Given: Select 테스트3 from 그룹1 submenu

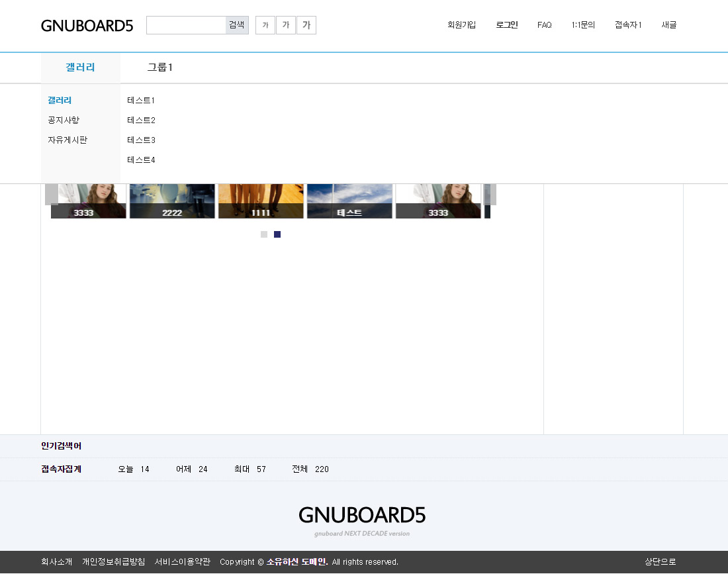Looking at the screenshot, I should (141, 140).
